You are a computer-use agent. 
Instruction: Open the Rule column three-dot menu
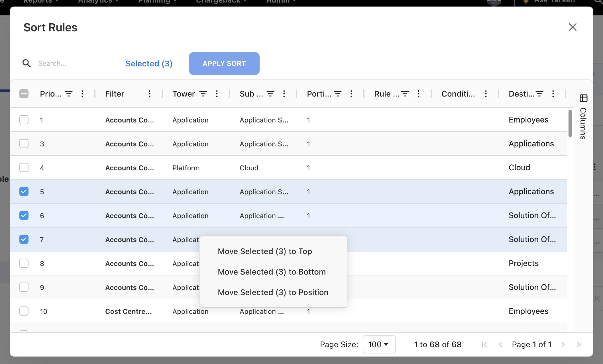tap(419, 94)
